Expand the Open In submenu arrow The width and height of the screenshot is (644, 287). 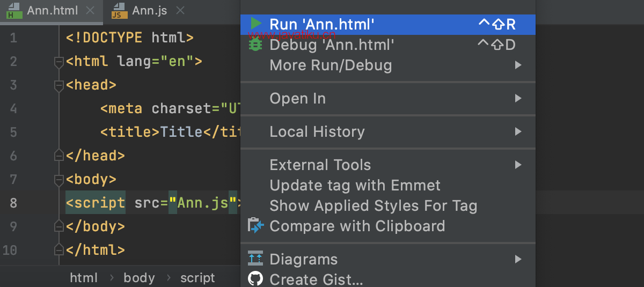(518, 99)
